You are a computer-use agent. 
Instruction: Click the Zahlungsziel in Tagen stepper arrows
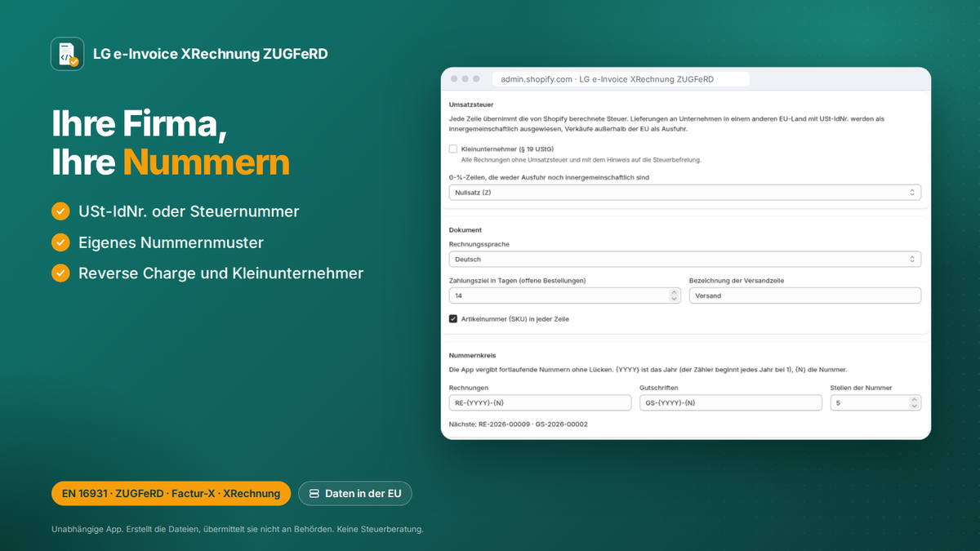674,295
